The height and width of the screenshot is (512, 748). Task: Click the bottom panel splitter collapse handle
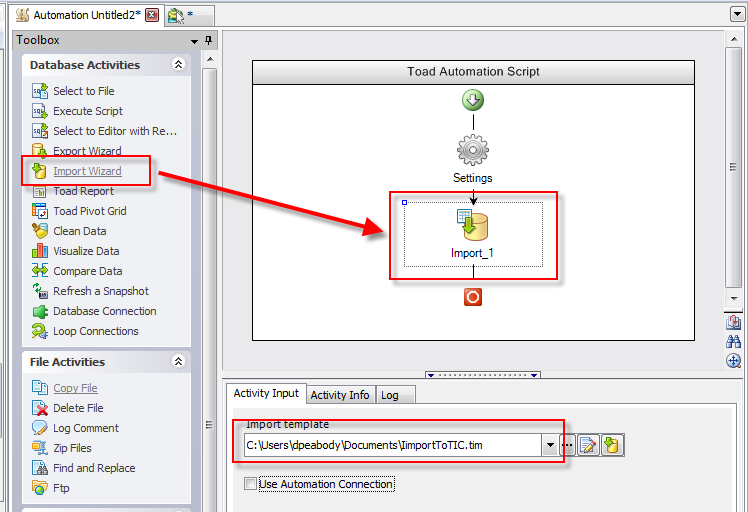coord(483,375)
